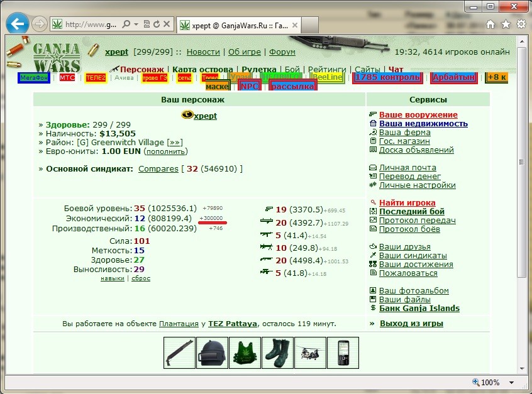
Task: Click the browser back arrow button
Action: coord(18,24)
